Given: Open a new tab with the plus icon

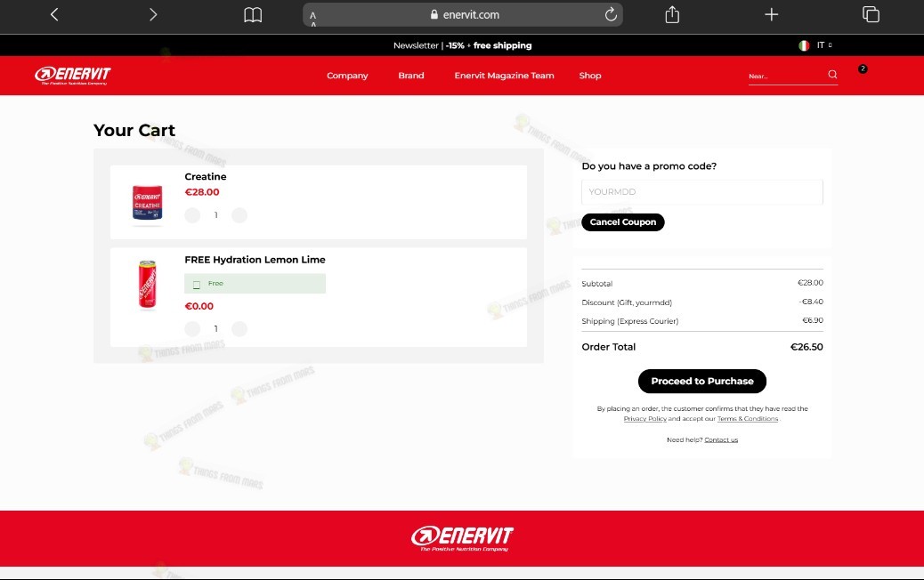Looking at the screenshot, I should pos(772,14).
